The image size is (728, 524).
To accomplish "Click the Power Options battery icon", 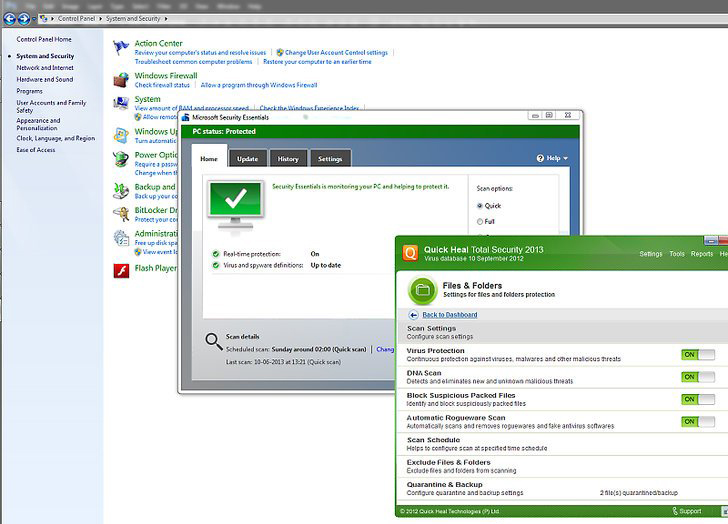I will pos(121,159).
